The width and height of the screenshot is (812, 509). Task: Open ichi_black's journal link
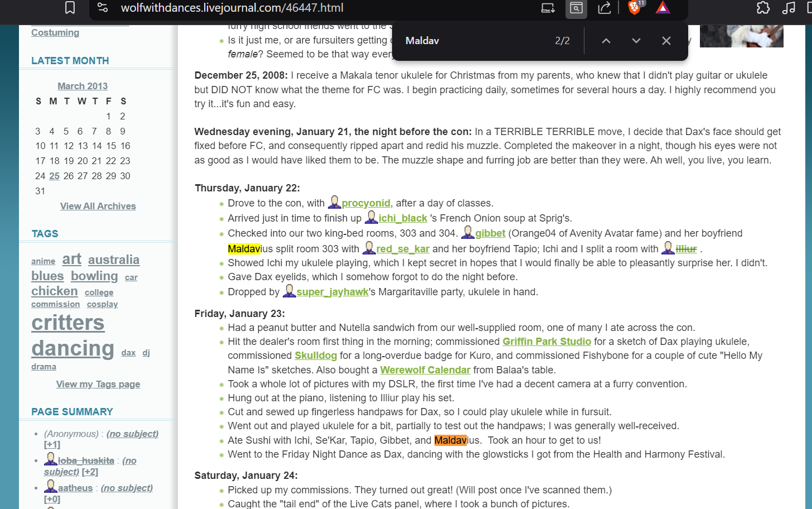point(403,218)
